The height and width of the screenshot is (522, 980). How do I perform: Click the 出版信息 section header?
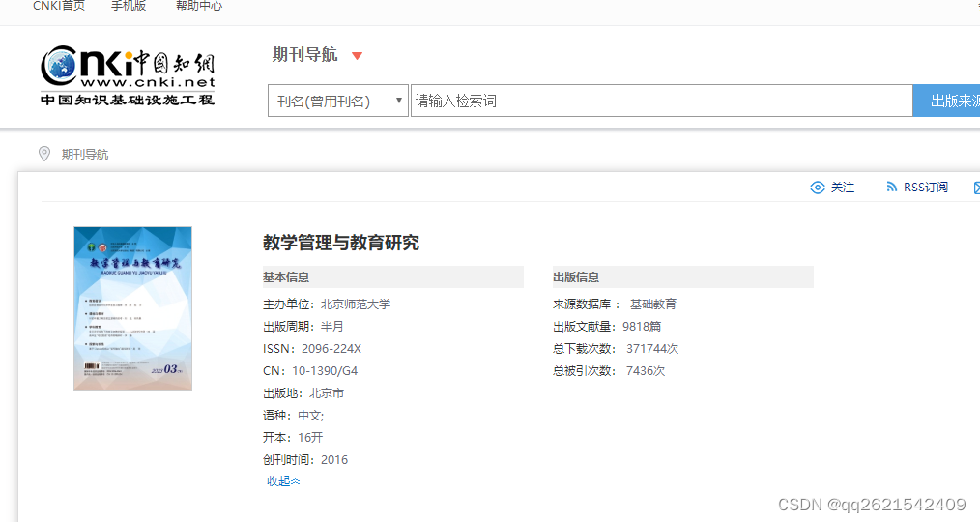tap(682, 276)
